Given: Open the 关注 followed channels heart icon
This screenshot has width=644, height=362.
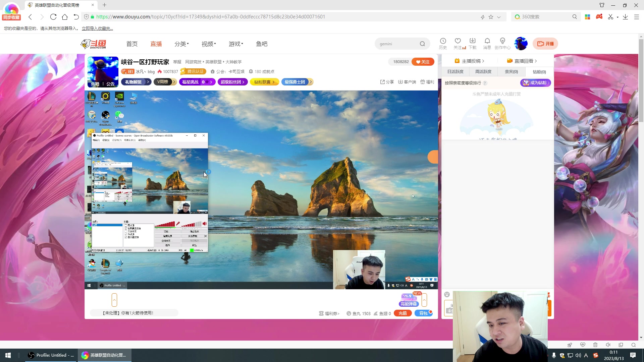Looking at the screenshot, I should pyautogui.click(x=458, y=43).
